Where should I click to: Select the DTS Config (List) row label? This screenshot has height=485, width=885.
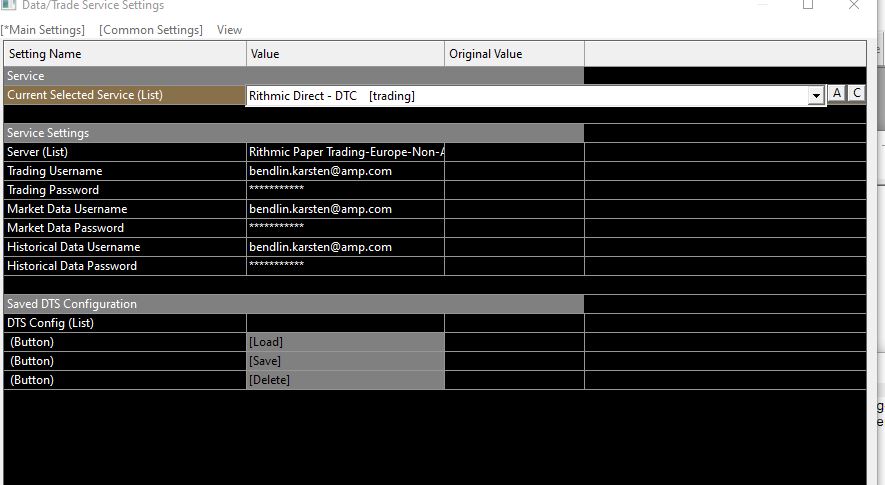pos(125,323)
